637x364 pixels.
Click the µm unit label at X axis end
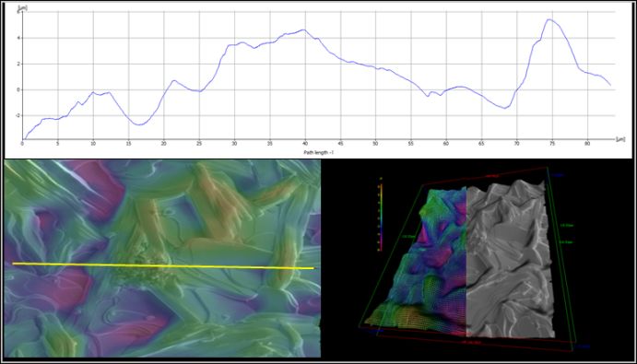(x=620, y=139)
